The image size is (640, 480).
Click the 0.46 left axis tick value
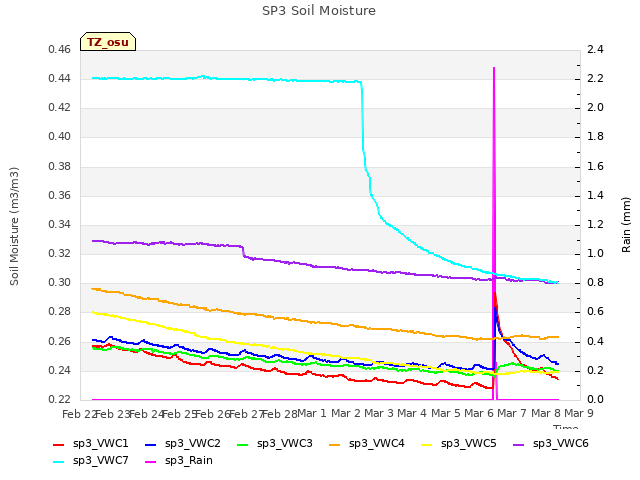pos(60,49)
